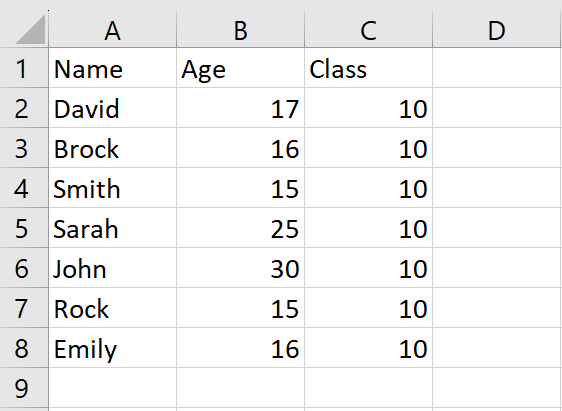562x411 pixels.
Task: Select column B header
Action: click(240, 29)
